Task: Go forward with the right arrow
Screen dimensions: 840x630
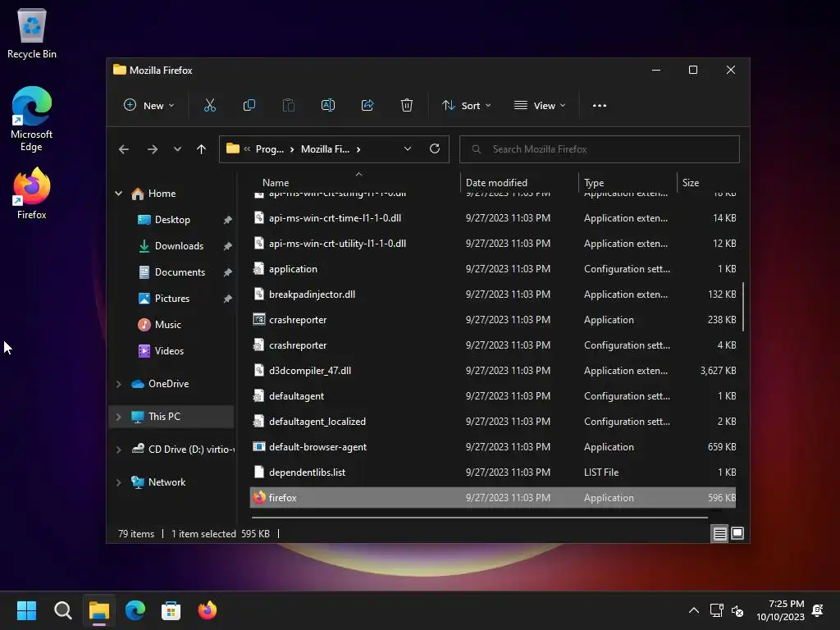Action: 153,149
